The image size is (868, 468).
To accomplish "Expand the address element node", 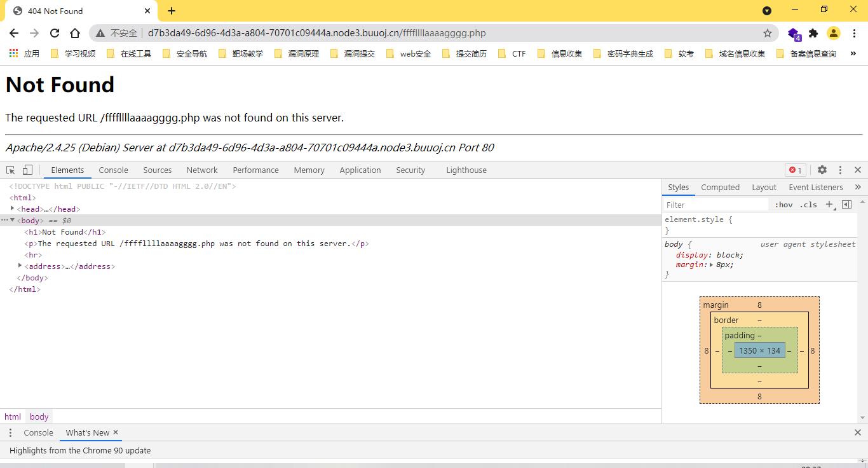I will tap(20, 266).
